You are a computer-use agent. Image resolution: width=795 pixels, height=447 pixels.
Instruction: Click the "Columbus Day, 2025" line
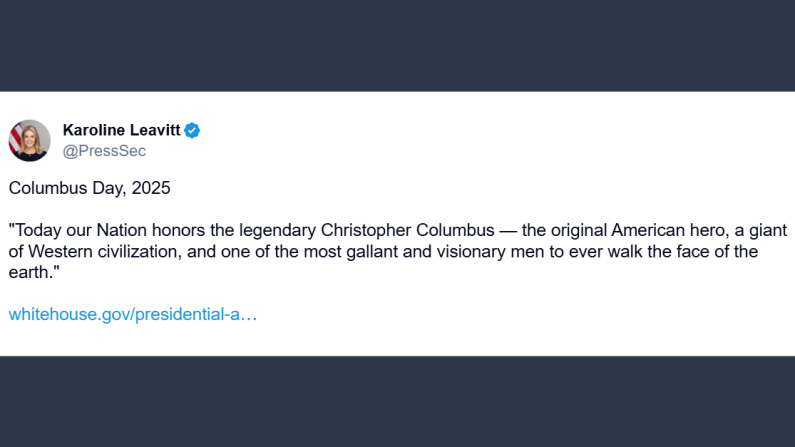89,187
